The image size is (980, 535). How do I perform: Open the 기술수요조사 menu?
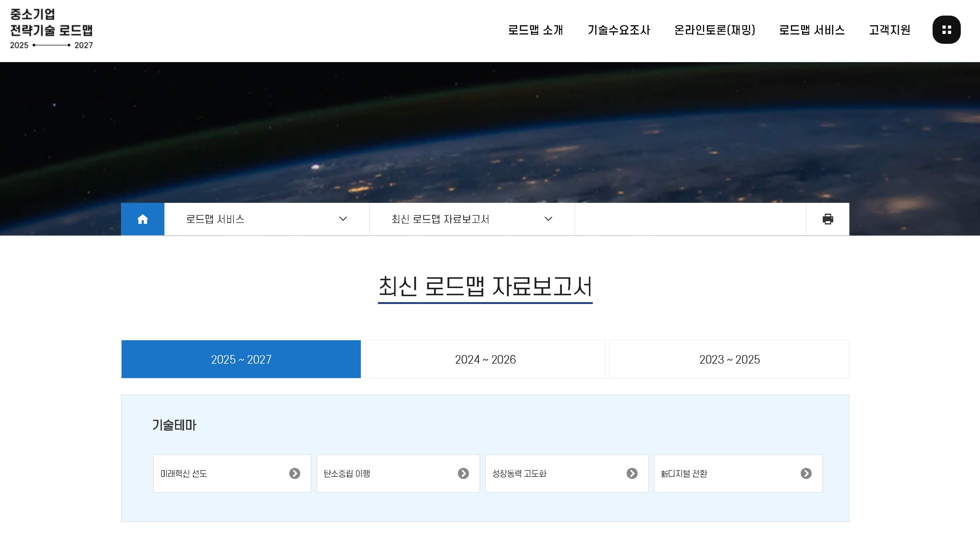coord(619,30)
